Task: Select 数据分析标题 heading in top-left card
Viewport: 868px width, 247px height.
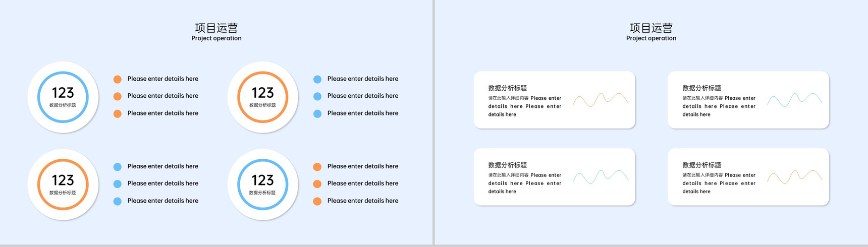Action: pos(508,88)
